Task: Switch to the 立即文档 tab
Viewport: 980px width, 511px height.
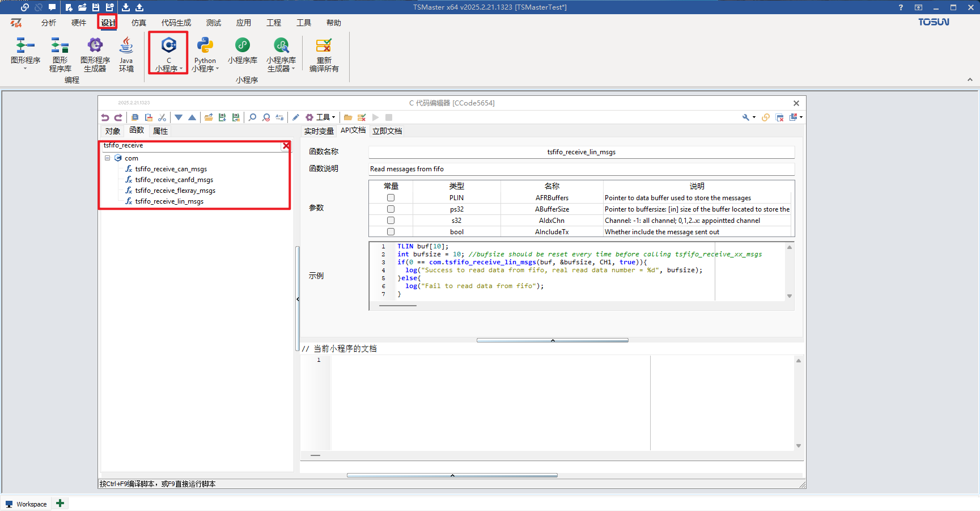Action: click(x=387, y=131)
